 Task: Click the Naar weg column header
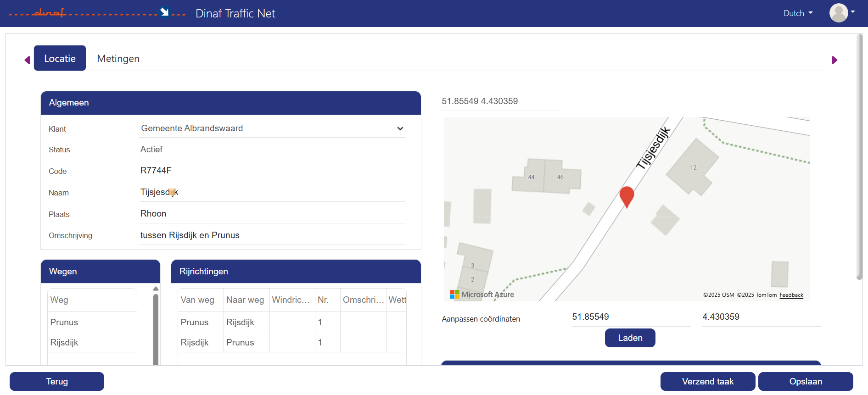[246, 300]
